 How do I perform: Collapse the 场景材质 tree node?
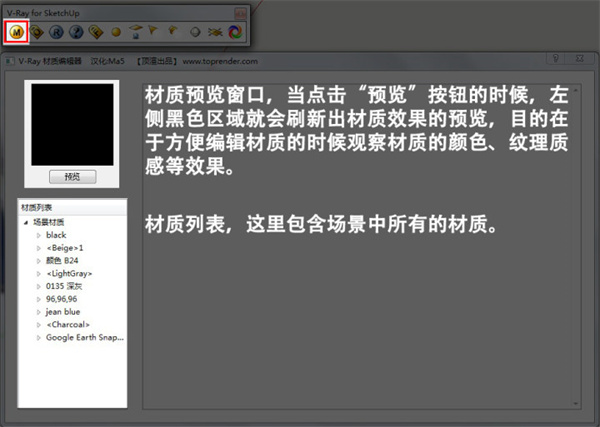point(27,222)
